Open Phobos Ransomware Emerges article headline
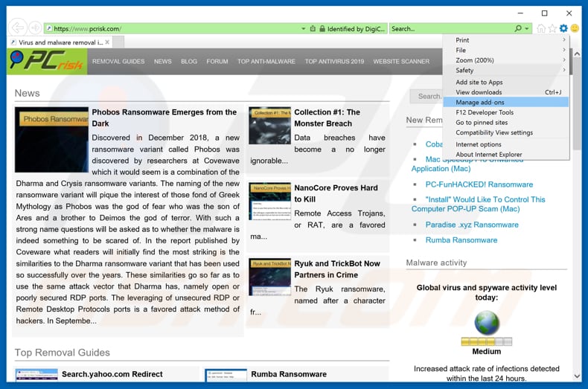This screenshot has width=588, height=389. pyautogui.click(x=164, y=118)
